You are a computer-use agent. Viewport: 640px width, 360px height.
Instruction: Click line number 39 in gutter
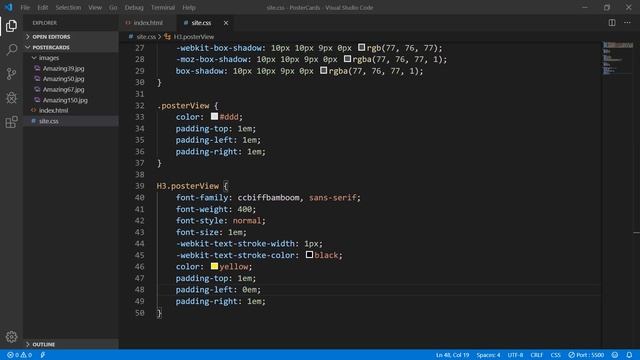coord(140,186)
